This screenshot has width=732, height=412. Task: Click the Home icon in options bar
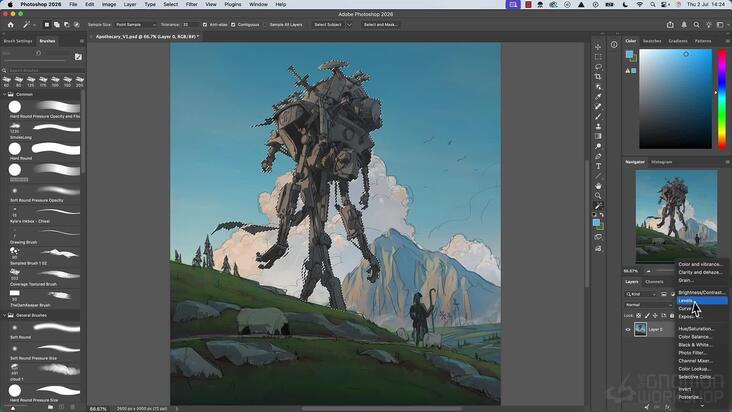tap(11, 25)
